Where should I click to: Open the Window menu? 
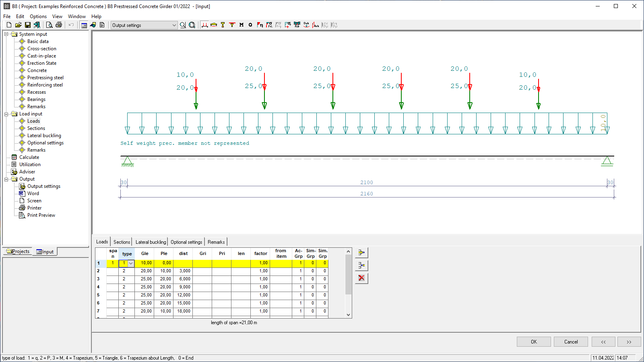76,16
